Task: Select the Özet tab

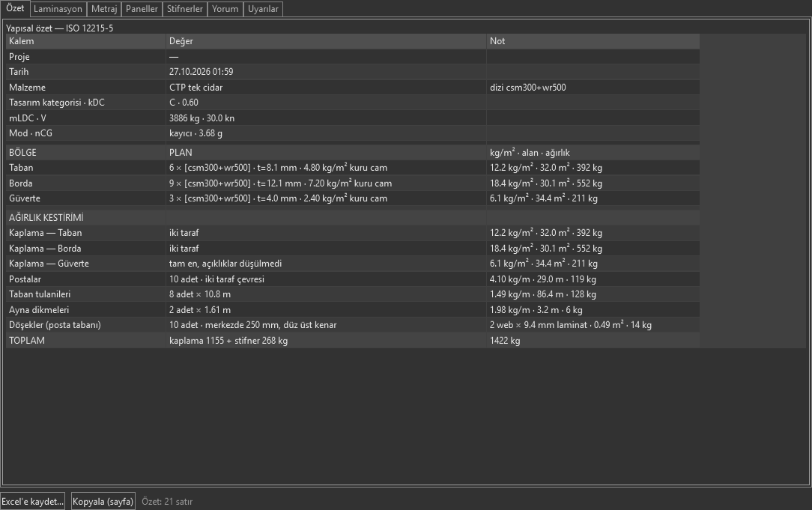Action: pyautogui.click(x=15, y=8)
